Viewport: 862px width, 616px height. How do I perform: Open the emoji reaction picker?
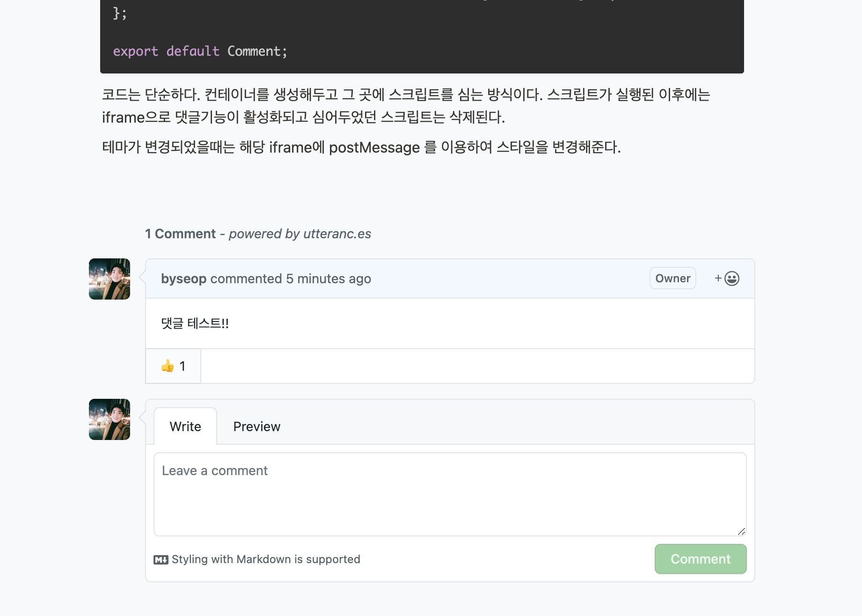[x=726, y=278]
